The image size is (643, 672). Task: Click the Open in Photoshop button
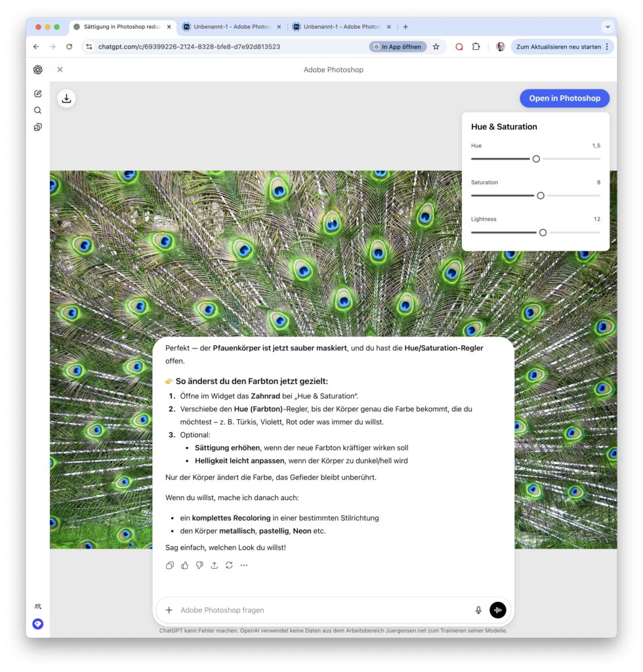tap(564, 98)
